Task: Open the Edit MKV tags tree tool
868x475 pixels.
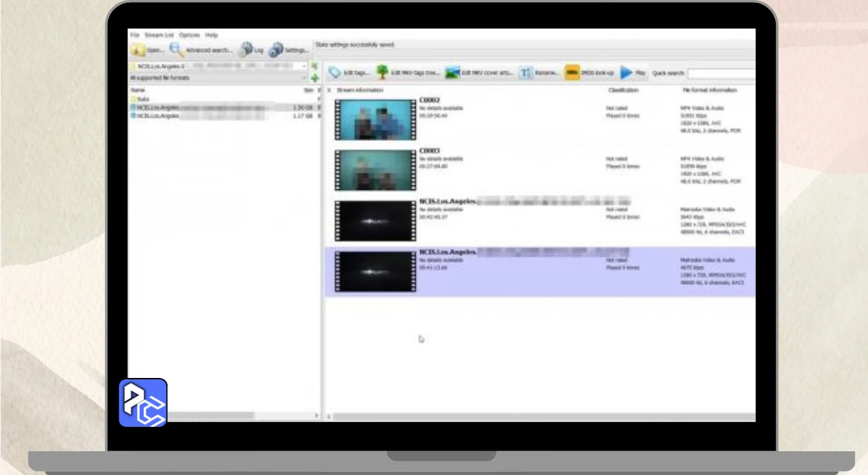Action: click(408, 73)
